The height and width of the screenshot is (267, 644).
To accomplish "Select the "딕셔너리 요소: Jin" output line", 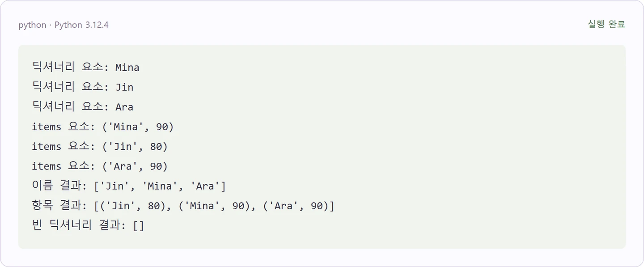I will click(83, 87).
